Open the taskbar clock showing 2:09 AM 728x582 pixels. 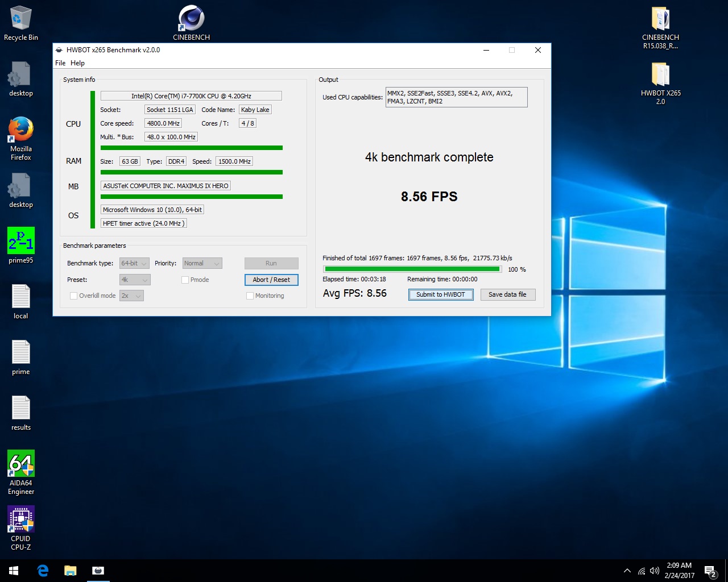679,571
